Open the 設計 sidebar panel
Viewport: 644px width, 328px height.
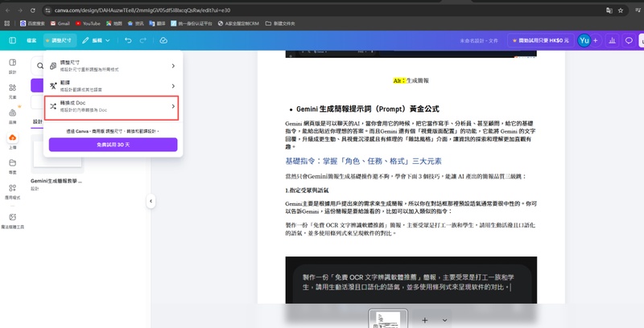tap(12, 66)
